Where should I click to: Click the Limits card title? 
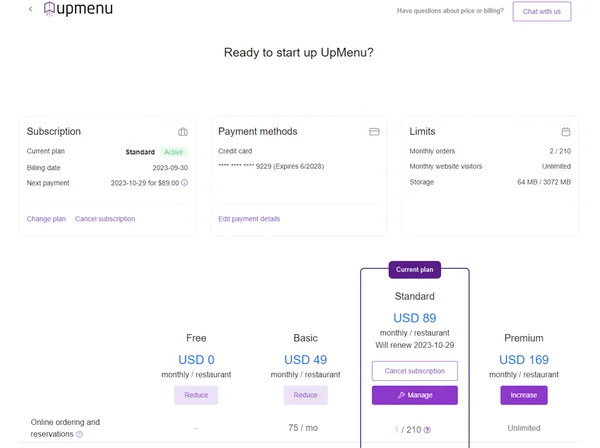pyautogui.click(x=422, y=131)
